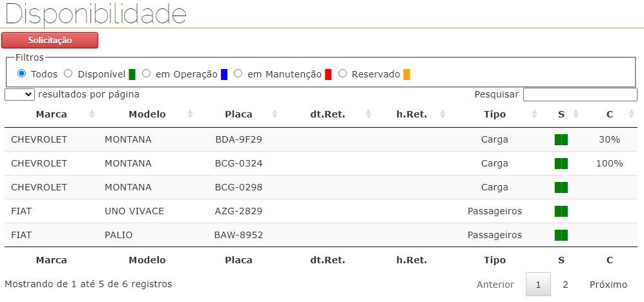Click the Anterior pagination link
644x302 pixels.
pyautogui.click(x=495, y=285)
